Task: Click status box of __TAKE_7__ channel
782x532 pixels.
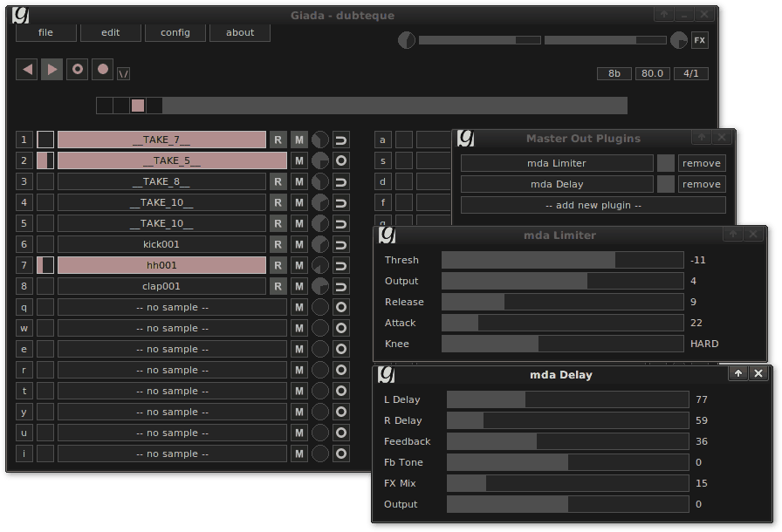Action: click(45, 140)
